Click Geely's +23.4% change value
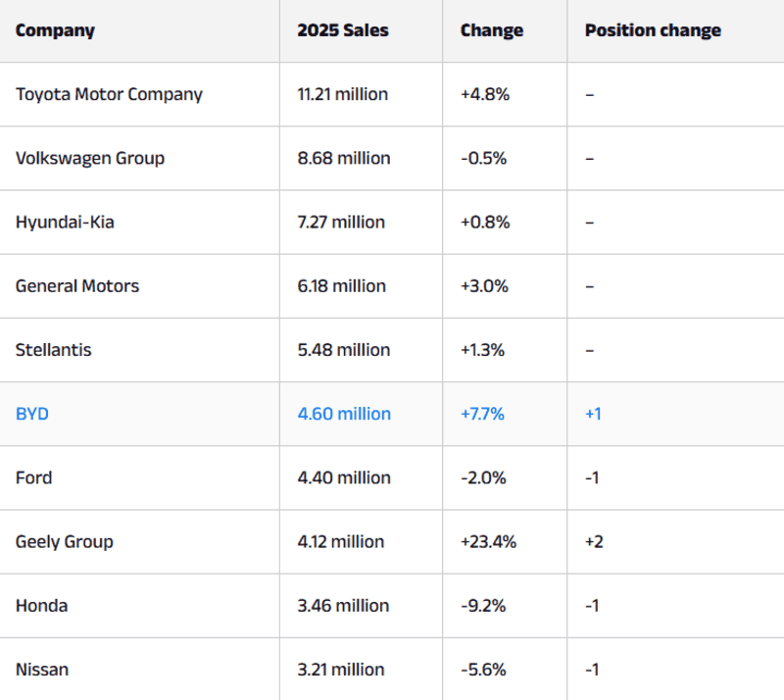The image size is (784, 700). coord(488,541)
